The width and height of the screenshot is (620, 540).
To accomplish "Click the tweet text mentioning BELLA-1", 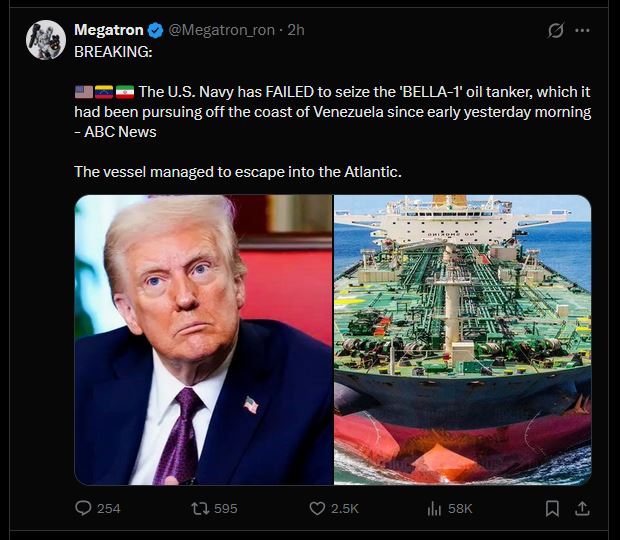I will 333,112.
